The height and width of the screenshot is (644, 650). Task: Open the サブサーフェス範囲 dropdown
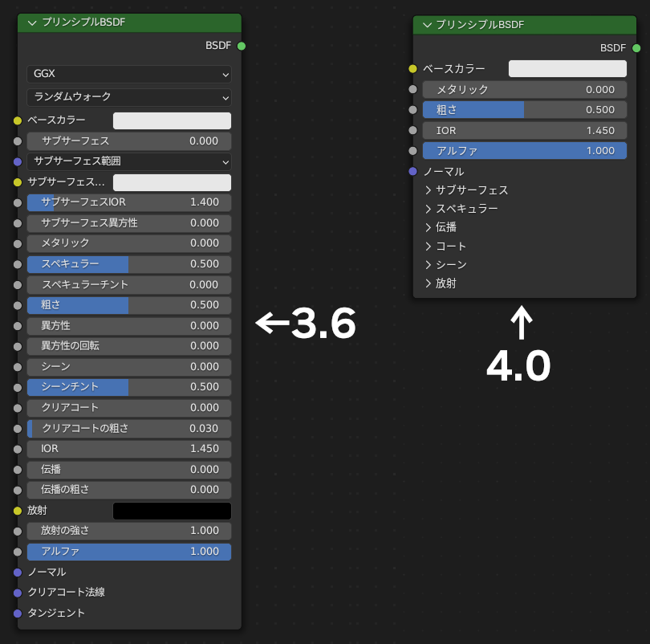pos(128,161)
